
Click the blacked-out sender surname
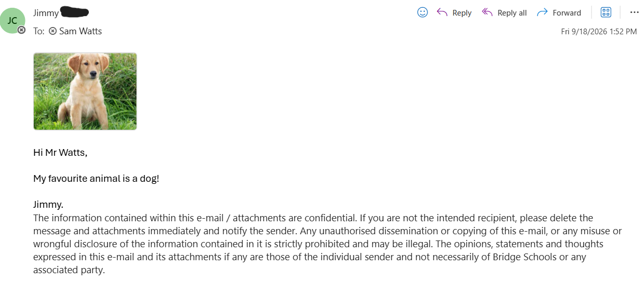[74, 11]
